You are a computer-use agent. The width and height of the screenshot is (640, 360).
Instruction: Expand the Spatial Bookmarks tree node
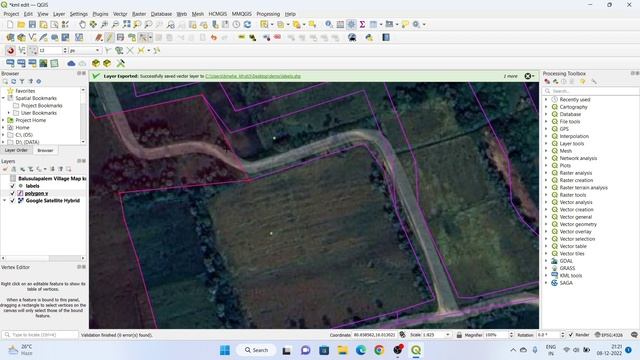(x=4, y=98)
